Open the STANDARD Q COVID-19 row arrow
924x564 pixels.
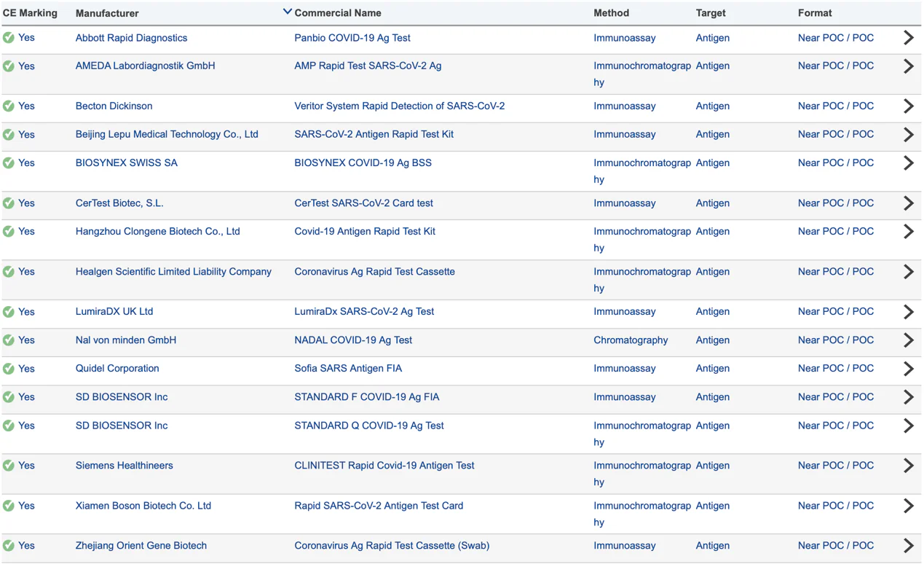point(908,426)
